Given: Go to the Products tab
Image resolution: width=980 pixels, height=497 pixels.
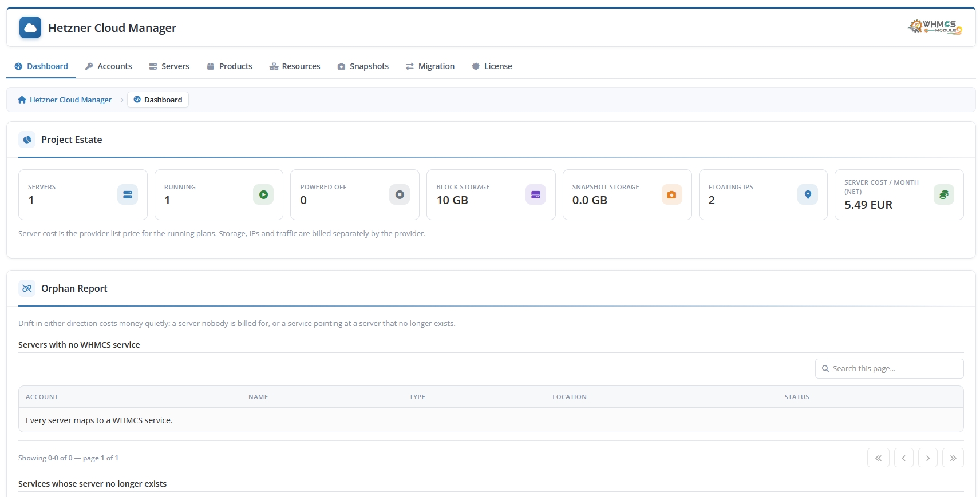Looking at the screenshot, I should tap(230, 66).
